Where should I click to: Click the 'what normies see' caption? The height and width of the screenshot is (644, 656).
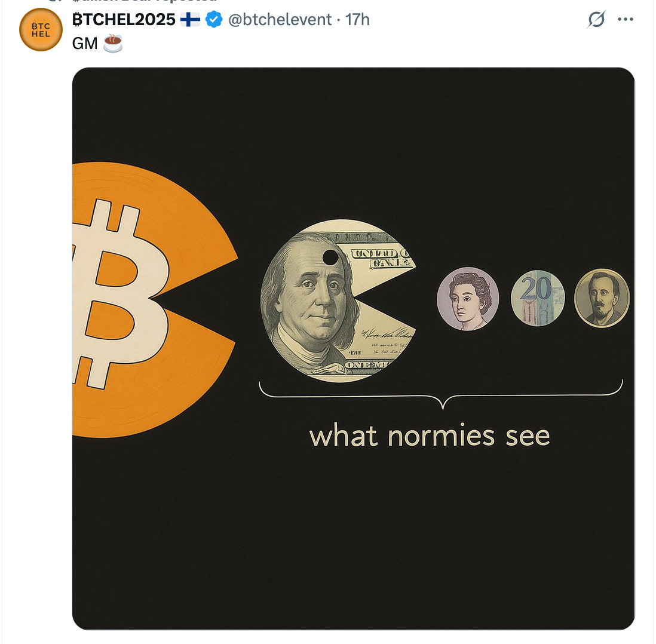pyautogui.click(x=429, y=435)
